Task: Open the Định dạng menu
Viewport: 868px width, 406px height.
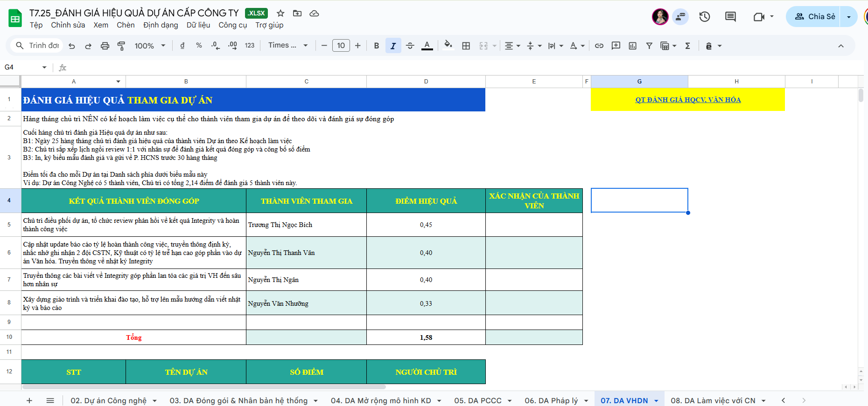Action: (x=161, y=25)
